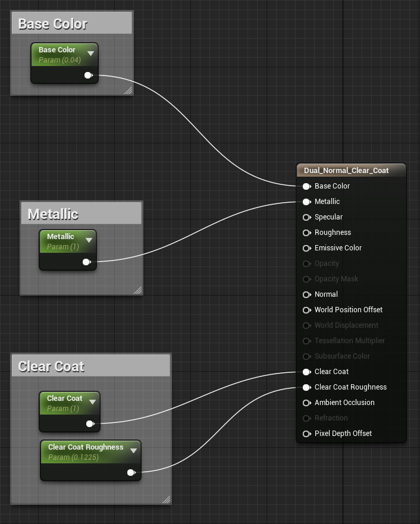Screen dimensions: 420x524
Task: Collapse the Base Color param node arrow
Action: tap(90, 53)
